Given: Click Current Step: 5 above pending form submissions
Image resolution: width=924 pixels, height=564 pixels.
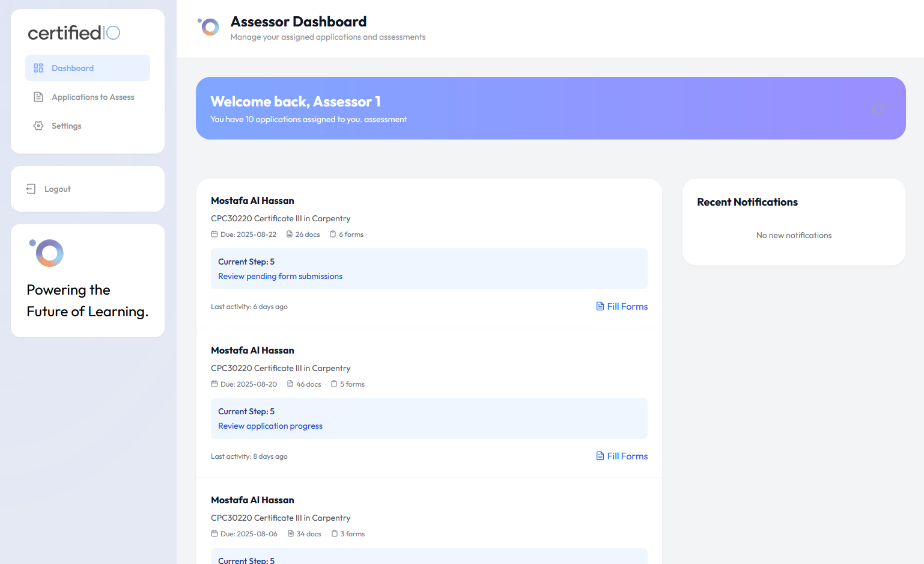Looking at the screenshot, I should pos(246,262).
